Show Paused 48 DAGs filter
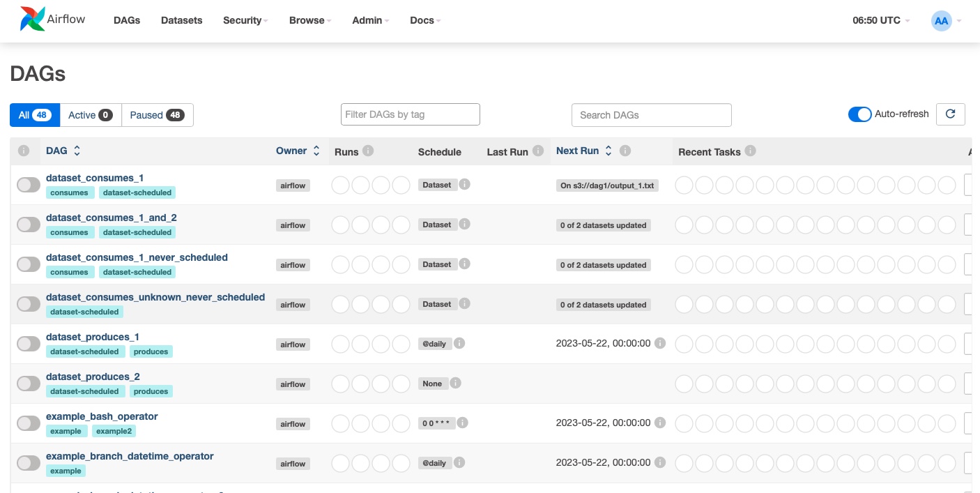 coord(158,115)
